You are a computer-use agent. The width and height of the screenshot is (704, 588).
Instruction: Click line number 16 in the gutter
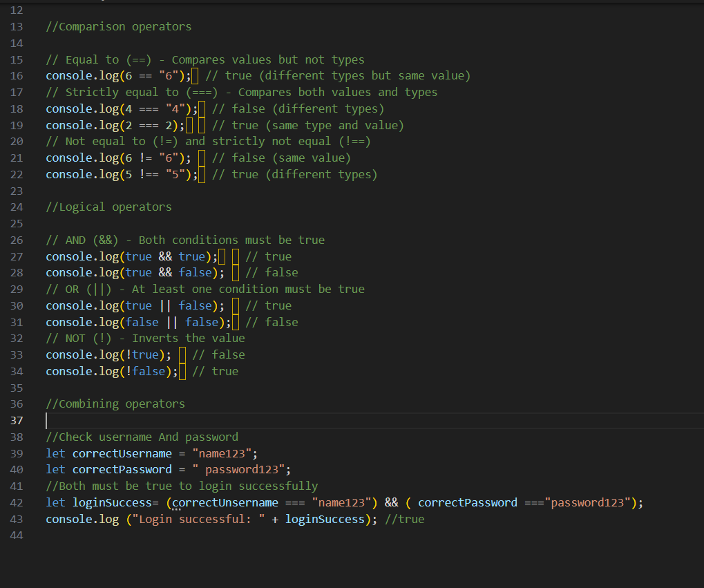17,76
